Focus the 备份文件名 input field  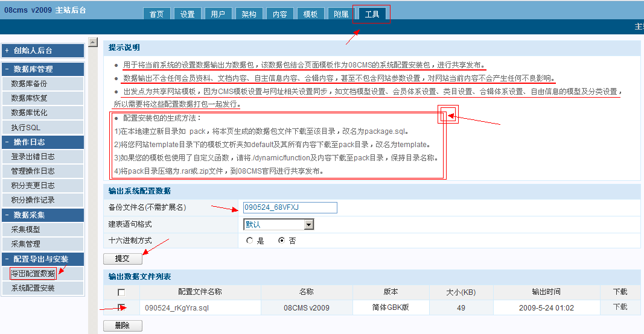click(290, 207)
